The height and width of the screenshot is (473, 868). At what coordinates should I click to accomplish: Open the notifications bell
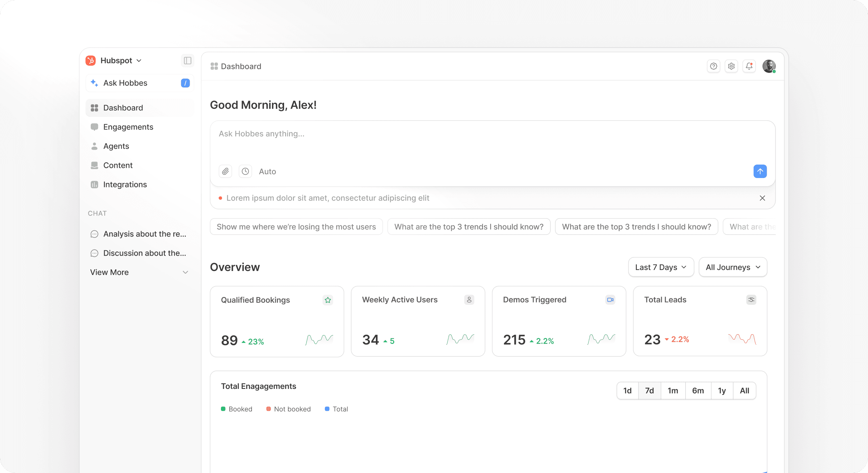(x=749, y=66)
